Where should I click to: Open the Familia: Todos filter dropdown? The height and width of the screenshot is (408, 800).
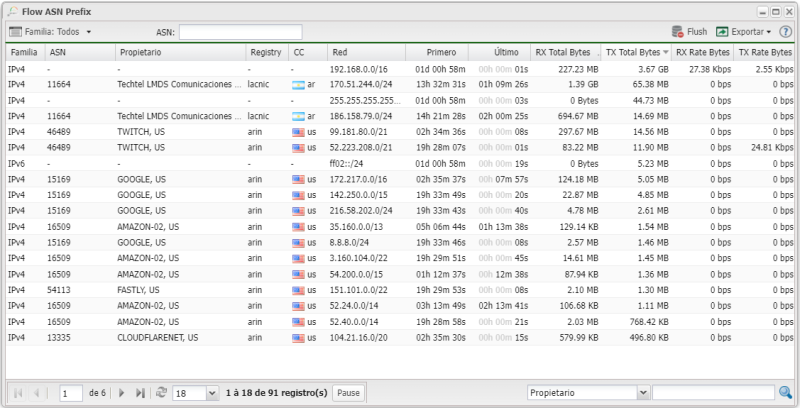[x=50, y=32]
